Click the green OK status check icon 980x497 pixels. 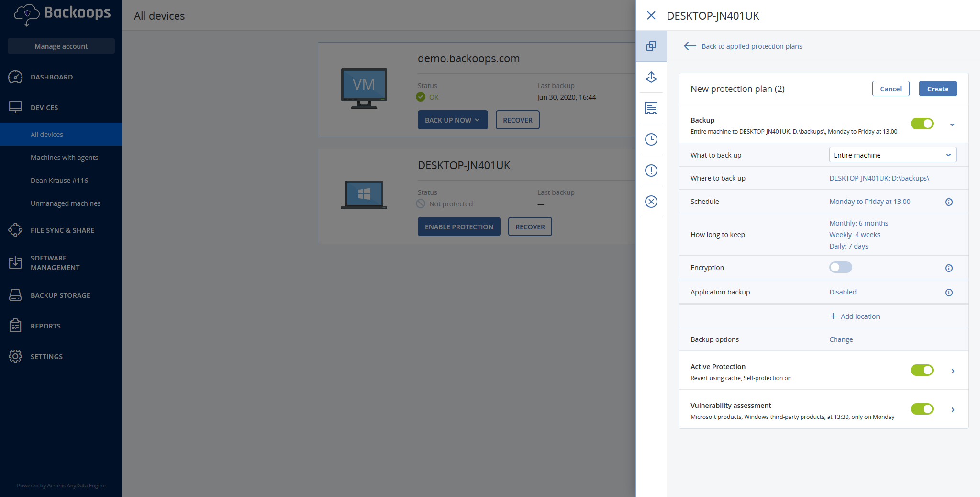coord(421,97)
